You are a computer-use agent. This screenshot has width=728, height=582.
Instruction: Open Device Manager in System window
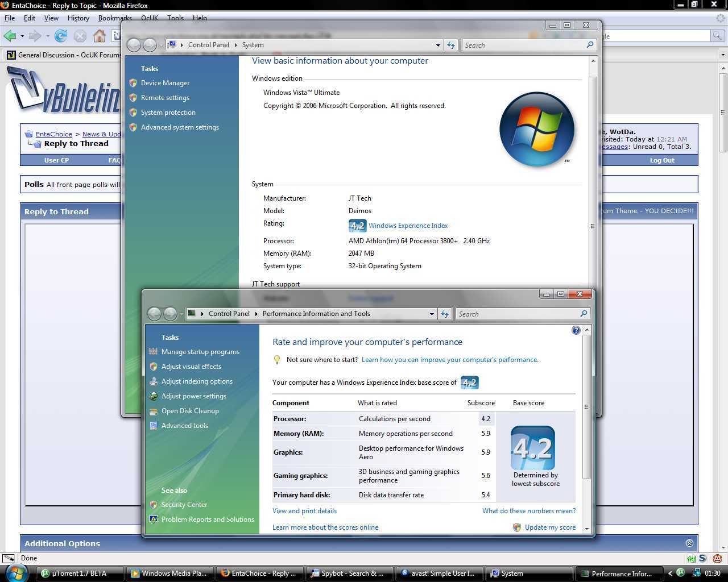tap(165, 83)
